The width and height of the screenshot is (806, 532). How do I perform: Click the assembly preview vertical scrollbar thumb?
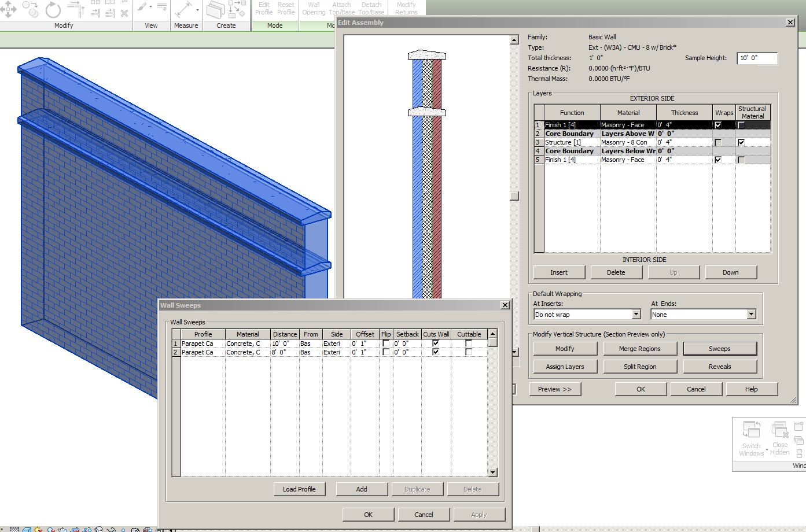(x=514, y=196)
